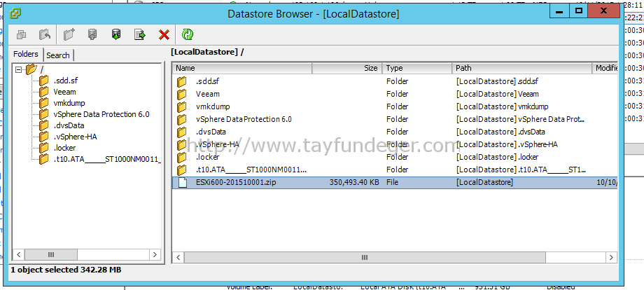Select .vSphere-HA folder in tree
Screen dimensions: 644x290
75,137
